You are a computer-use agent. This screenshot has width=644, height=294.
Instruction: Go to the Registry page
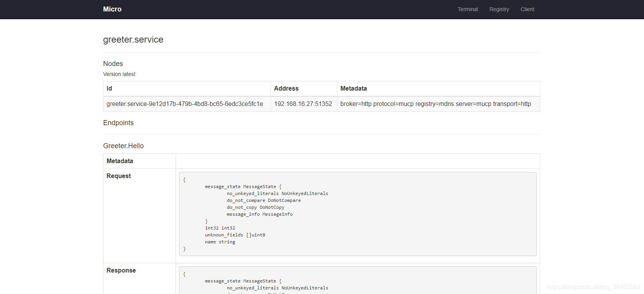[x=499, y=9]
